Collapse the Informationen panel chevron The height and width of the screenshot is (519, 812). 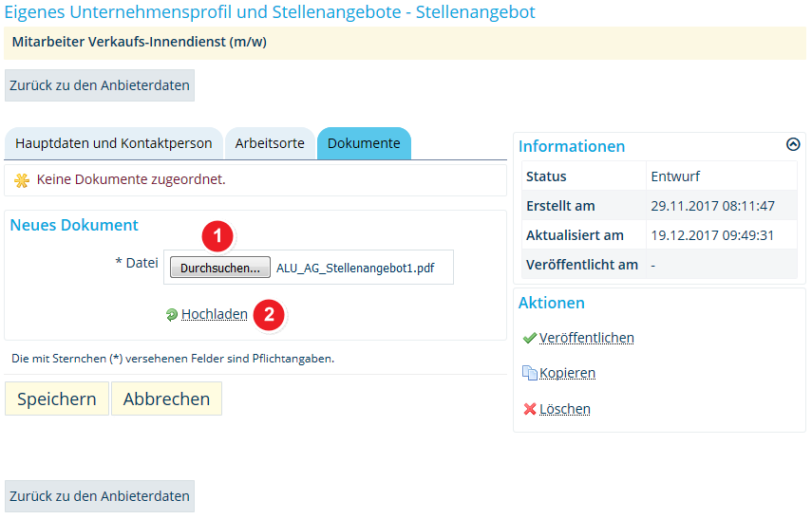pos(793,144)
